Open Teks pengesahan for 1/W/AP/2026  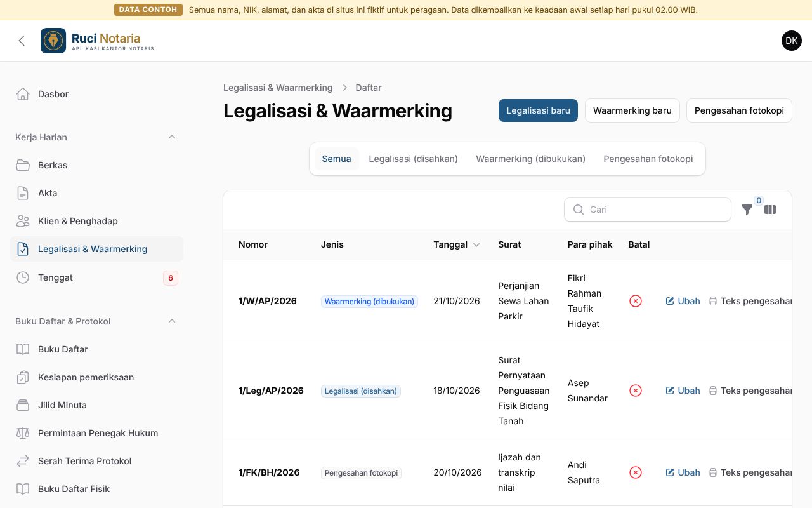750,301
